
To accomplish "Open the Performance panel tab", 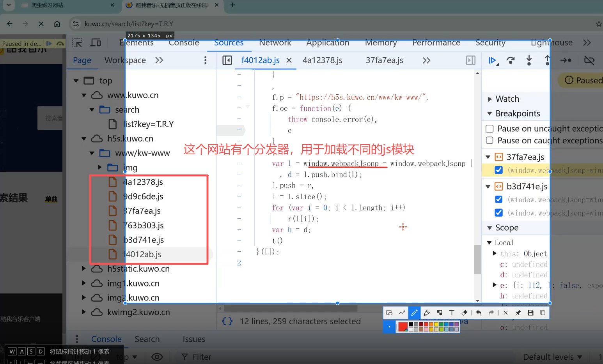I will click(x=436, y=42).
